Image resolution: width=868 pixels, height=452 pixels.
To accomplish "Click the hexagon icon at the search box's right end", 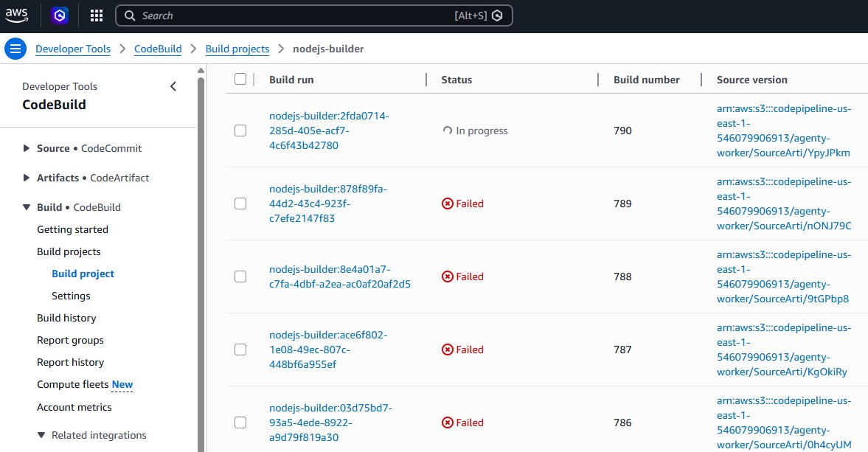I will point(497,15).
